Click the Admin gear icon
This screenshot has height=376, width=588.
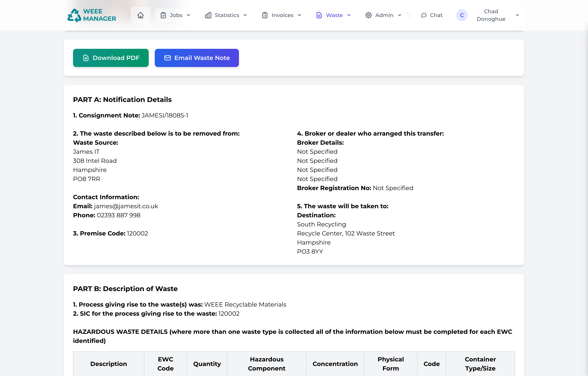368,15
